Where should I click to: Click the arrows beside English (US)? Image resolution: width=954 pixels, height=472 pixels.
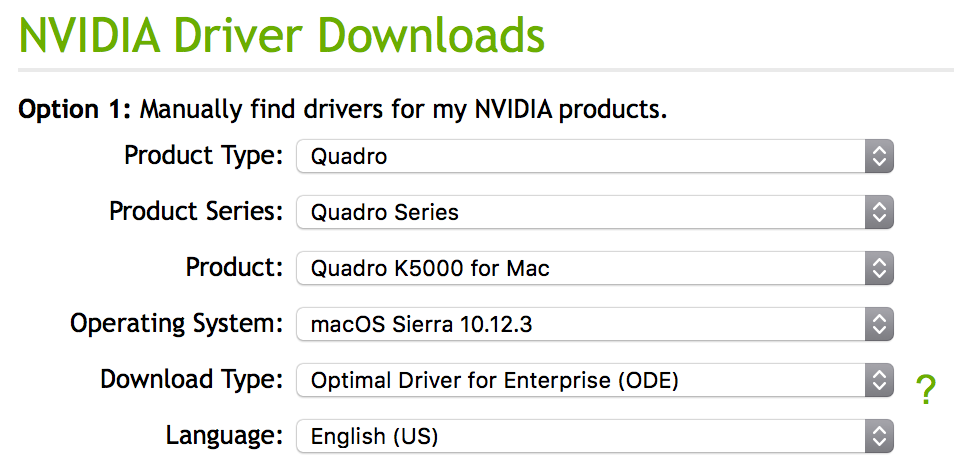point(878,436)
